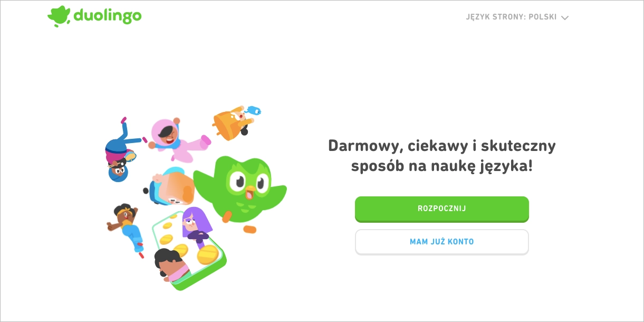Click the dark-haired woman in pink top
Image resolution: width=644 pixels, height=322 pixels.
click(171, 265)
